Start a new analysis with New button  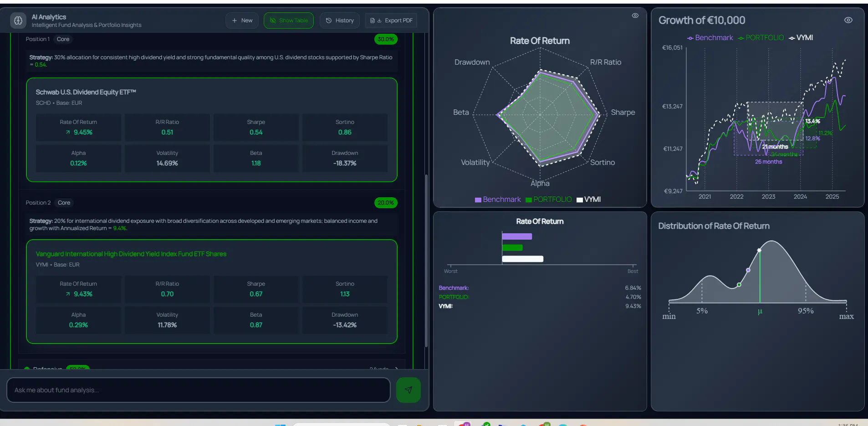tap(242, 21)
